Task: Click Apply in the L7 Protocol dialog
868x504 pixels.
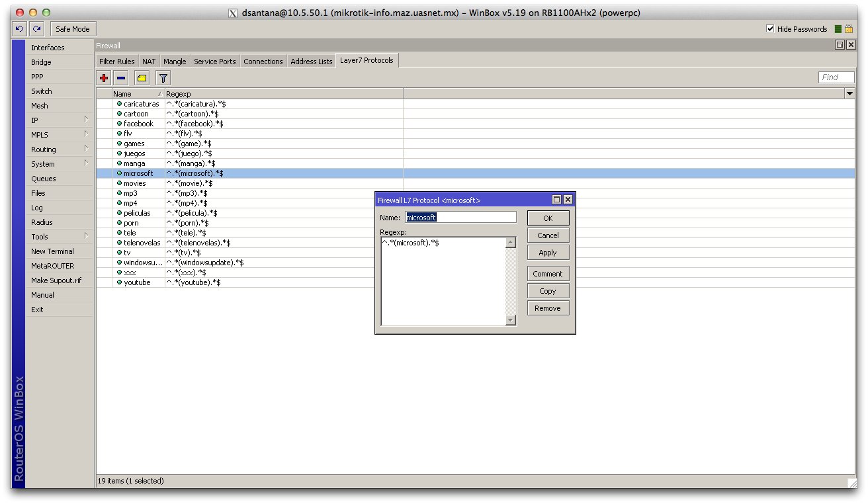Action: (x=548, y=253)
